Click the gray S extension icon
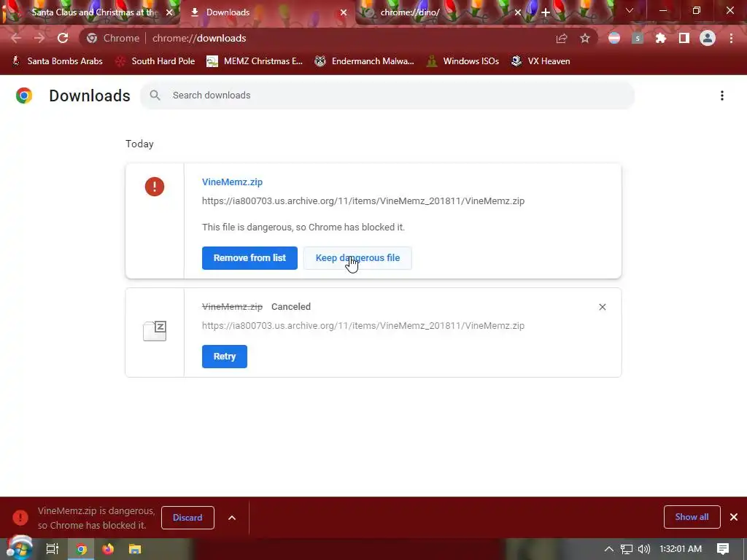 coord(638,38)
